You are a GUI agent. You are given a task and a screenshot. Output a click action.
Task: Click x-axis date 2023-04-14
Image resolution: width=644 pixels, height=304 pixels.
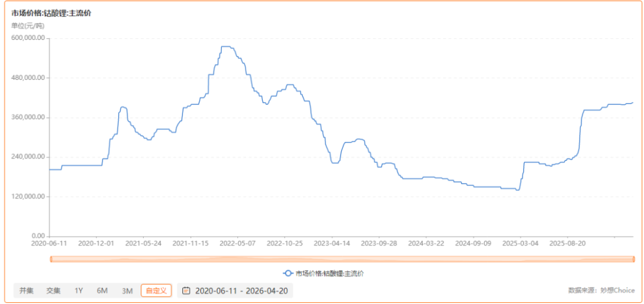(x=332, y=243)
